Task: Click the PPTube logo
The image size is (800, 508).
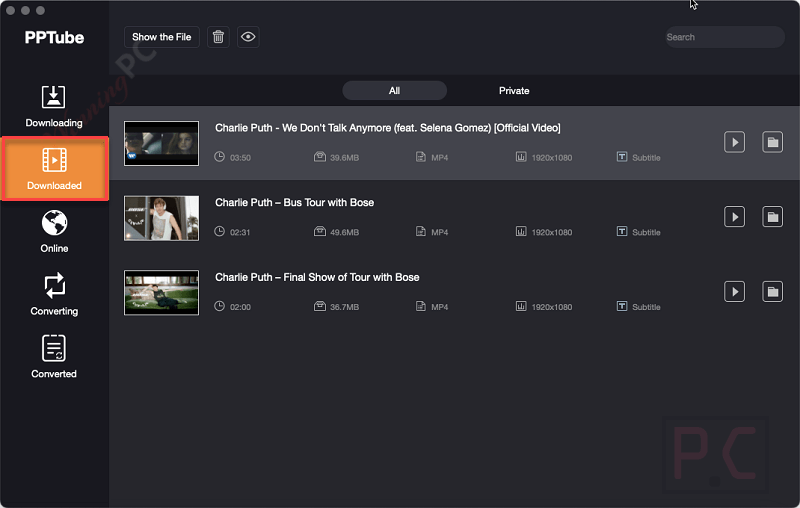Action: pyautogui.click(x=54, y=37)
